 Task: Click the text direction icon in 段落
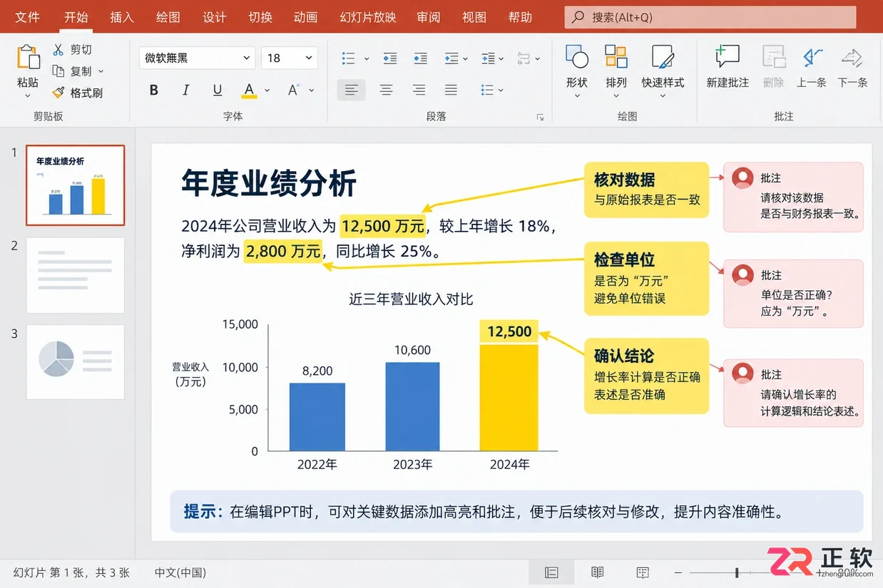[x=488, y=58]
